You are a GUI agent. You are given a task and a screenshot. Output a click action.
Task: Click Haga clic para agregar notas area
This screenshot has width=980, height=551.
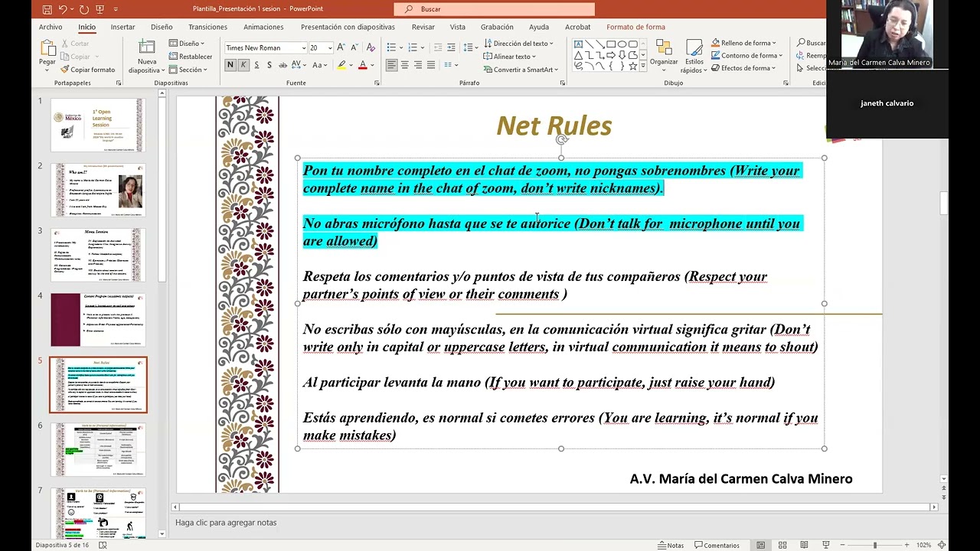[226, 523]
